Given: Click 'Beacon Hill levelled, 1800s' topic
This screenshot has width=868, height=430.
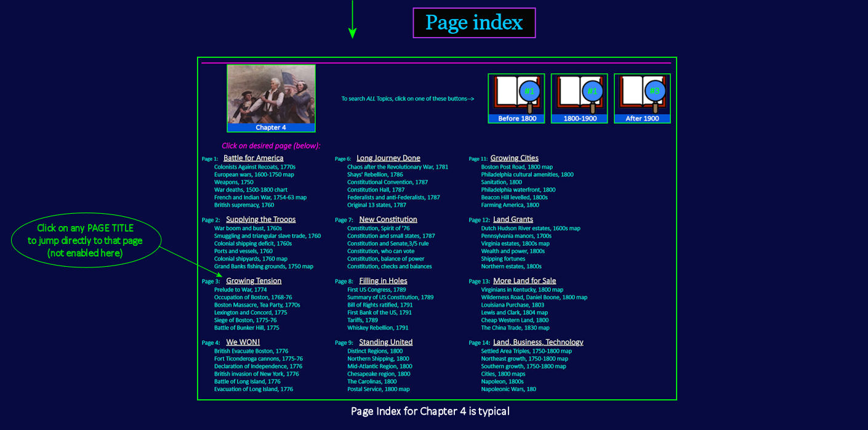Looking at the screenshot, I should 515,198.
